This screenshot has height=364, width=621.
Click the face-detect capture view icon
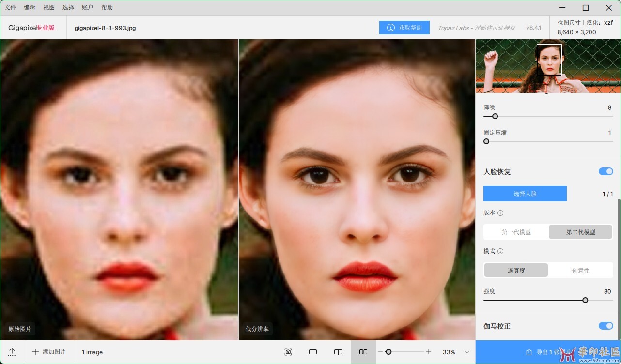[288, 352]
